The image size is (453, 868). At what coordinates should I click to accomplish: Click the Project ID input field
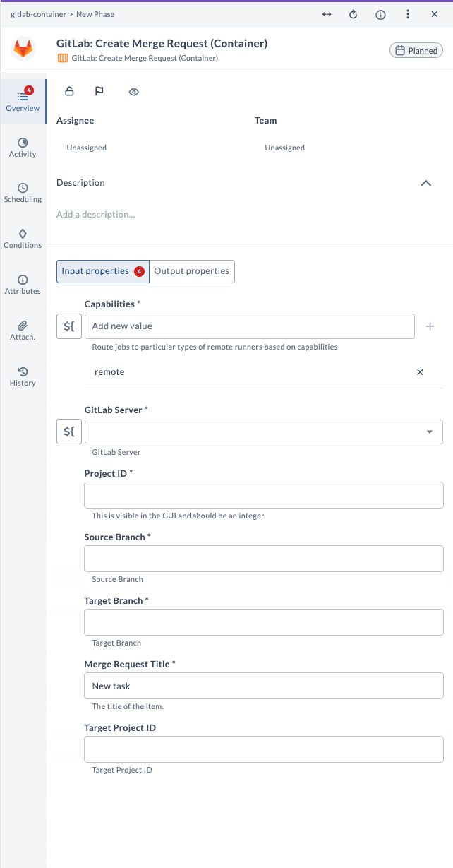(x=264, y=495)
